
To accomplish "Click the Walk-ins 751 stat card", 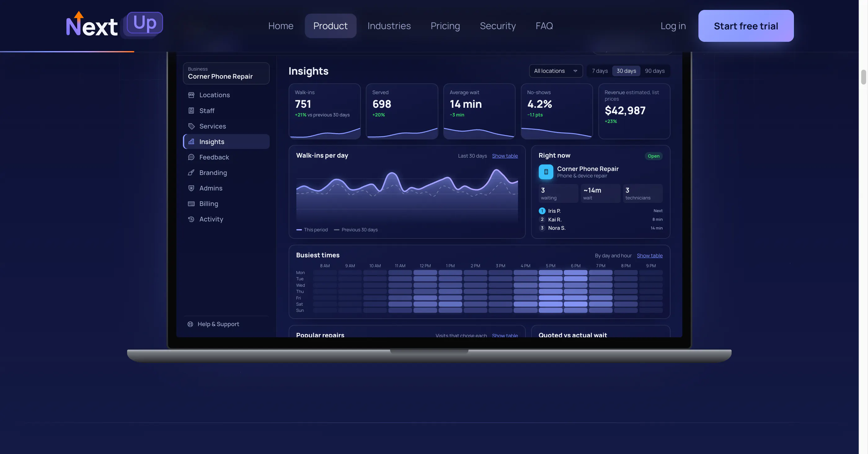I will click(325, 111).
